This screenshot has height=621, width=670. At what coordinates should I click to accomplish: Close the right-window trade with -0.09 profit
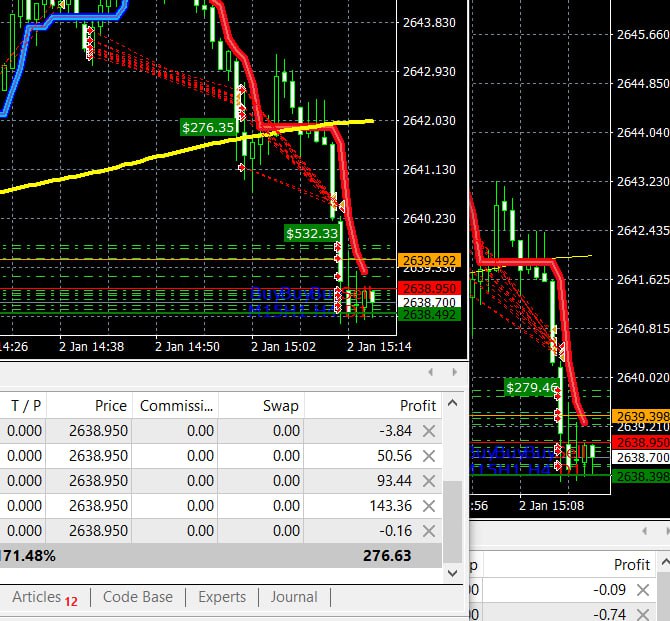click(643, 590)
